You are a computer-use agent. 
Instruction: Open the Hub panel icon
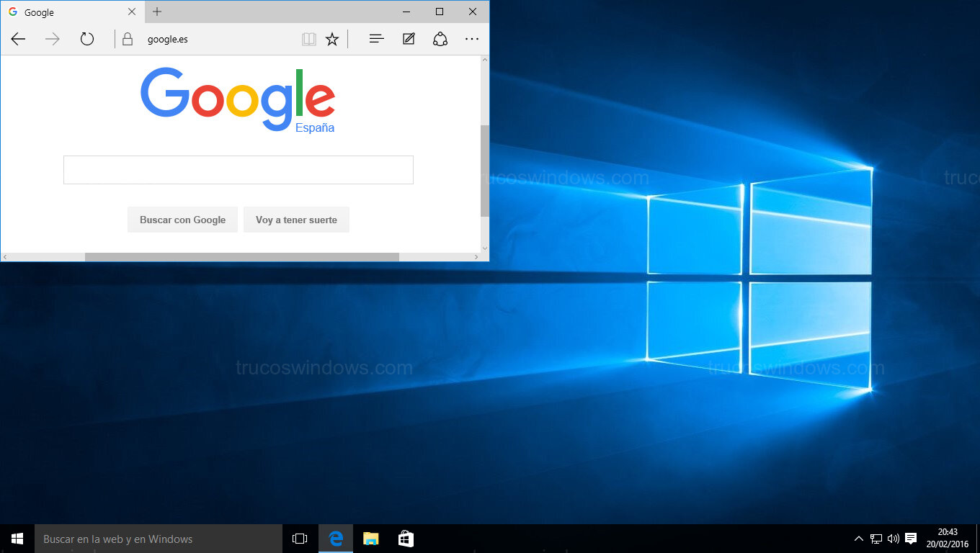[x=376, y=40]
